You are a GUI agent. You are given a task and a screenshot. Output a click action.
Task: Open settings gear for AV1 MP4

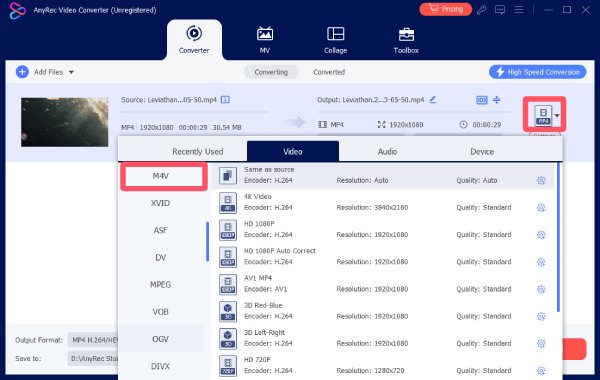coord(541,289)
